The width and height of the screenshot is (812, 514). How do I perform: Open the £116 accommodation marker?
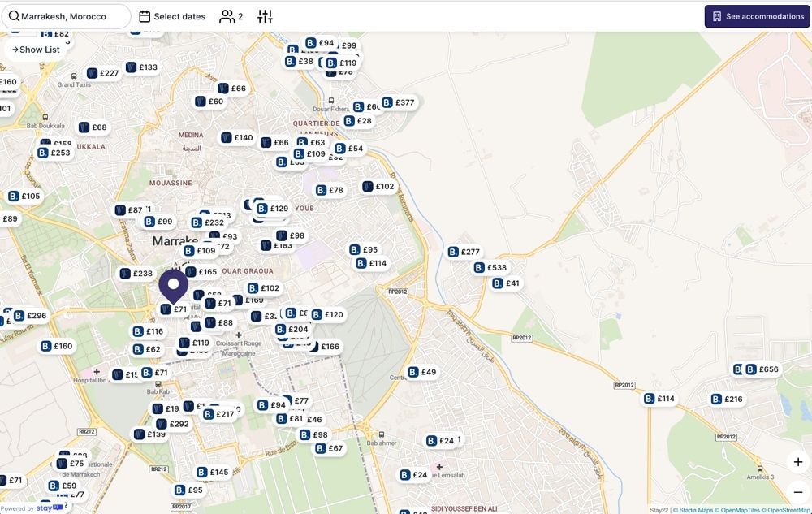pos(148,331)
